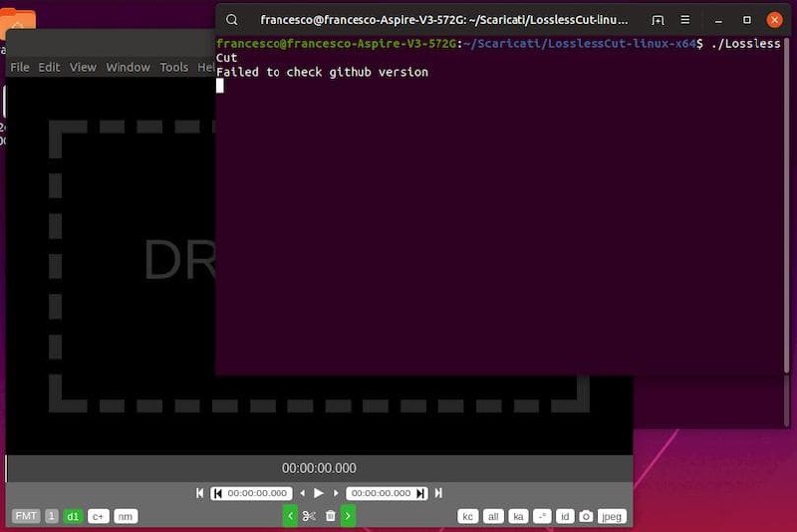Click the id output directory button
Viewport: 797px width, 532px height.
565,516
